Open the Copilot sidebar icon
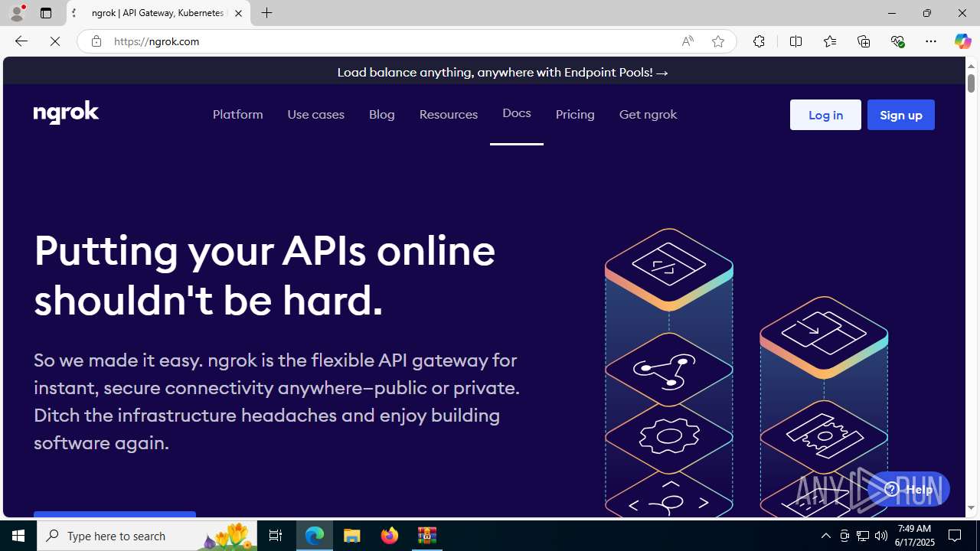The image size is (980, 551). [x=962, y=41]
